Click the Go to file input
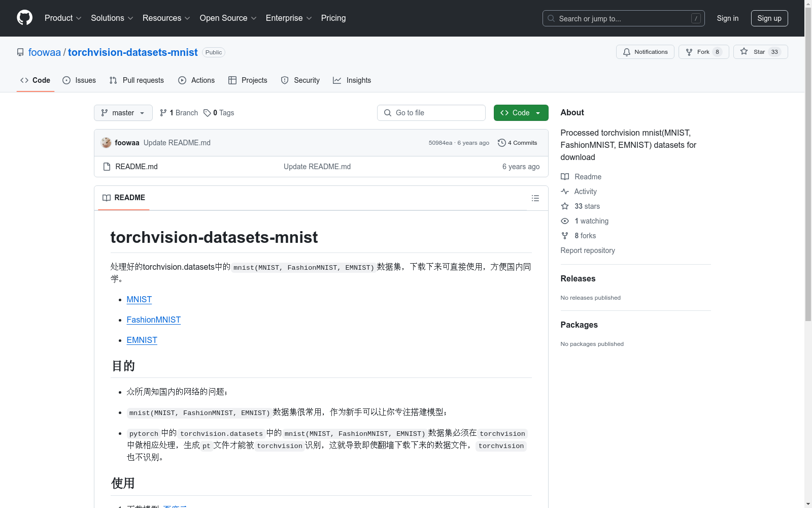812x508 pixels. click(x=431, y=113)
